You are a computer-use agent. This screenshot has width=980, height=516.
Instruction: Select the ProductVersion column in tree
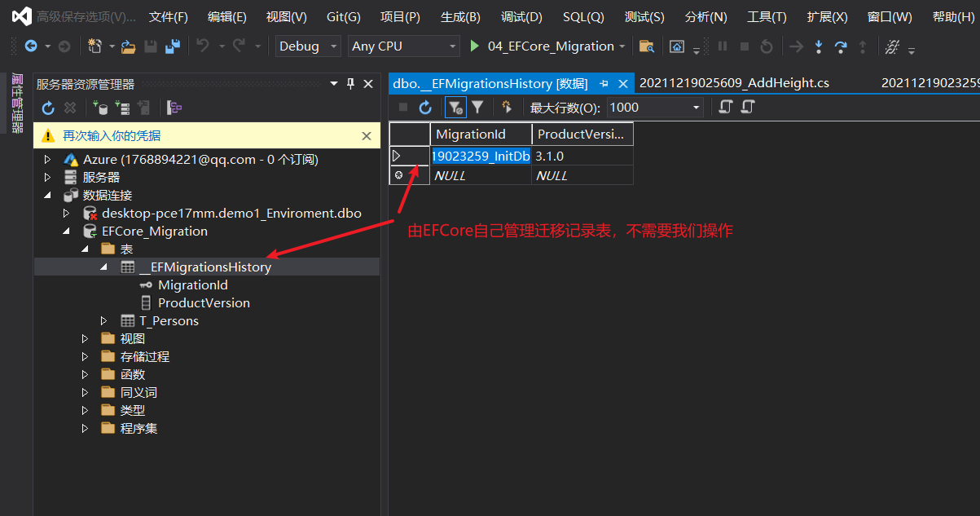pos(204,303)
